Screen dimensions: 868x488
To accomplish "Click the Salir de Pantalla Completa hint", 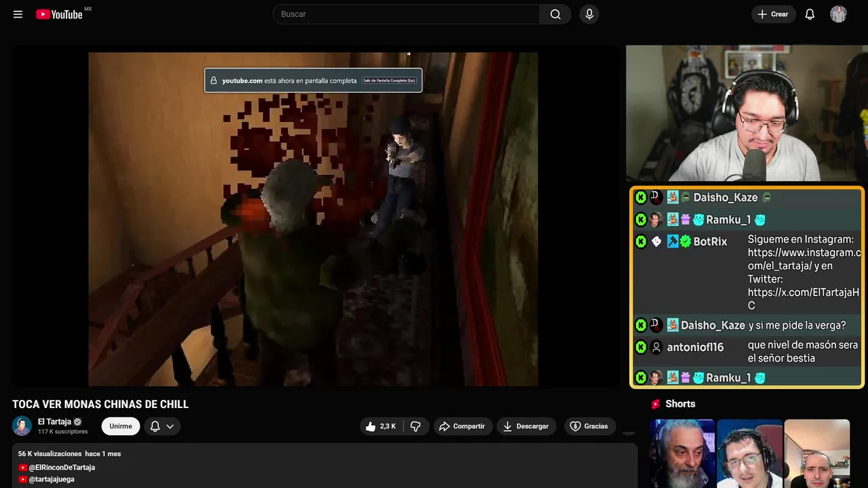I will tap(389, 81).
